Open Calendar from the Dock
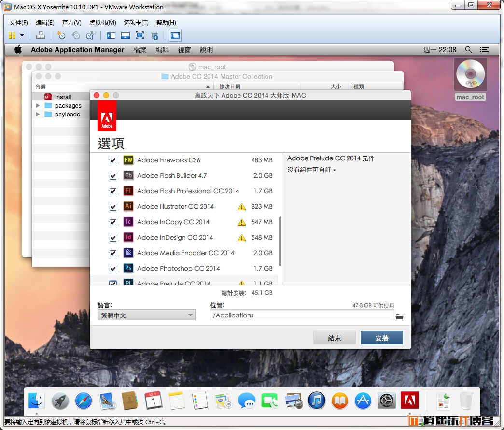This screenshot has height=430, width=504. point(154,401)
